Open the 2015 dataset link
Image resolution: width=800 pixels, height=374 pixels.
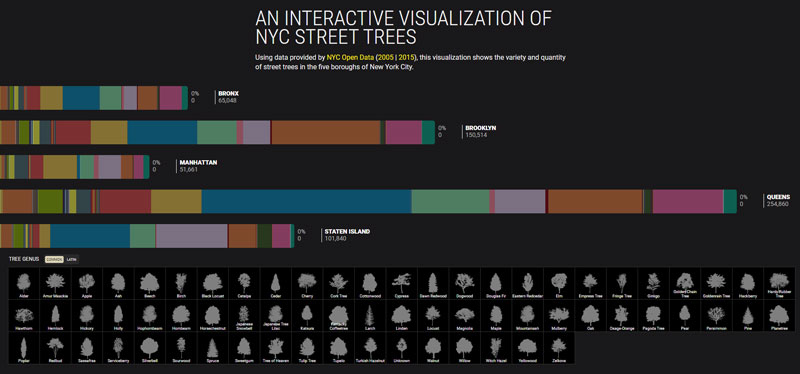pos(407,58)
